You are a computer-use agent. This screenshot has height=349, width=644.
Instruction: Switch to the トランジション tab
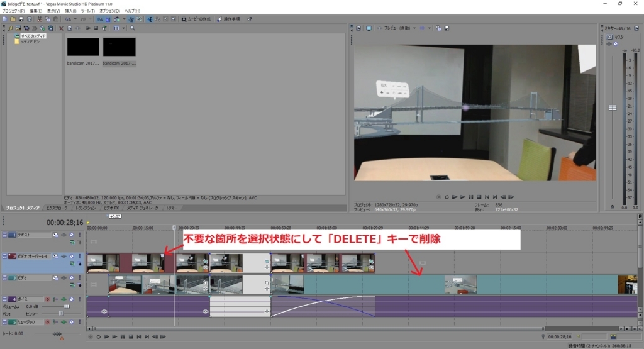click(86, 208)
